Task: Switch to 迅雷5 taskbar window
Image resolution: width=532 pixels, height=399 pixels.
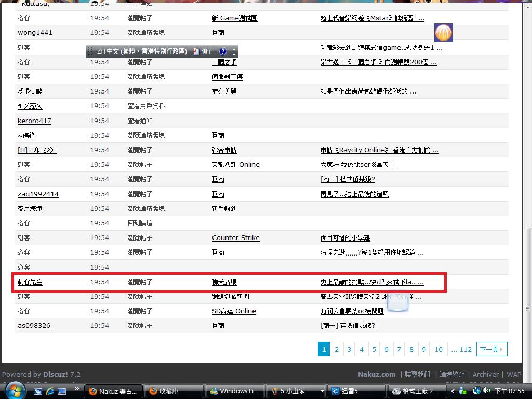Action: coord(357,391)
